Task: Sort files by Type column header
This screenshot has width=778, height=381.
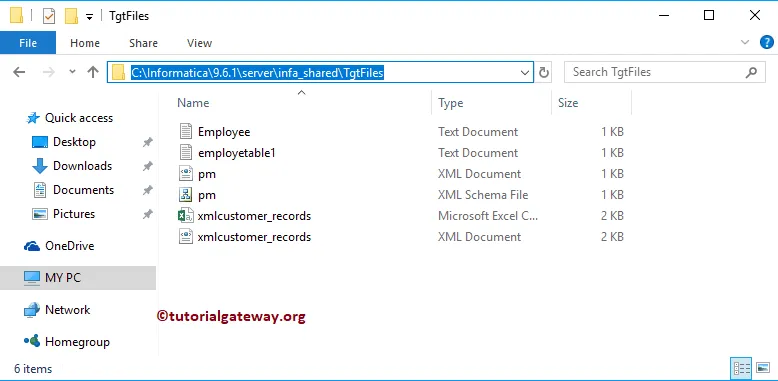Action: point(451,103)
